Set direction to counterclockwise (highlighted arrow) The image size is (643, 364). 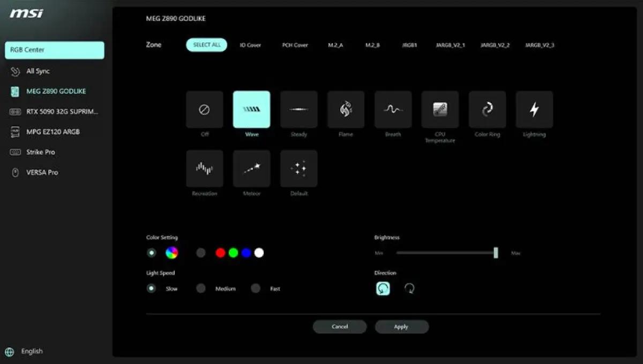pos(383,289)
